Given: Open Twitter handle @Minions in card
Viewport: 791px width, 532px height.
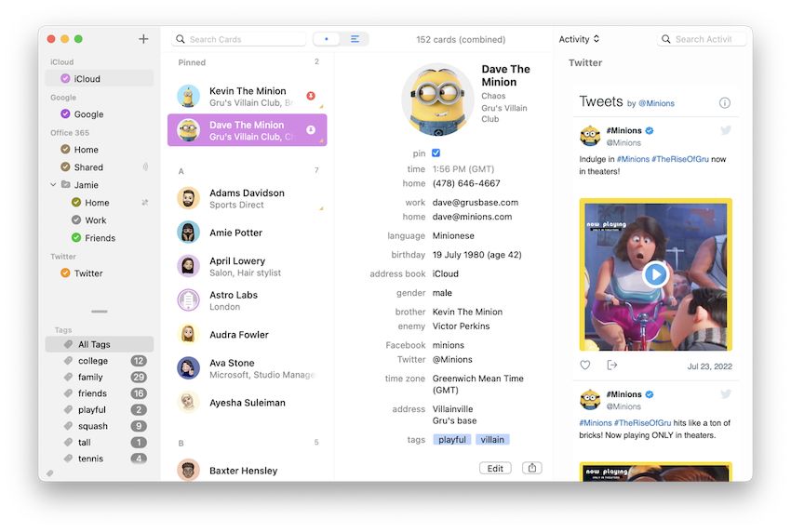Looking at the screenshot, I should [x=452, y=359].
